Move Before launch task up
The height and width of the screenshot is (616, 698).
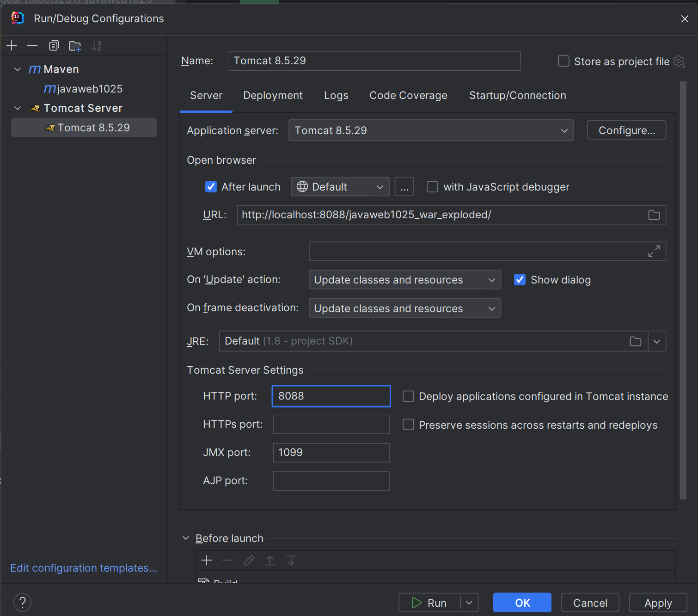pos(270,561)
